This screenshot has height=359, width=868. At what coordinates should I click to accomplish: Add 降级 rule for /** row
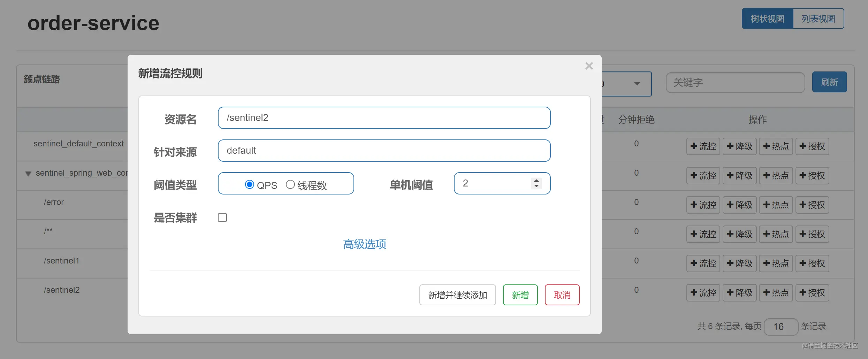click(739, 234)
